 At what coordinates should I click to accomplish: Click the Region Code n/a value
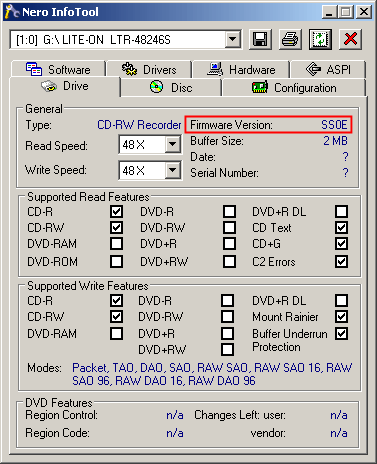pos(175,433)
